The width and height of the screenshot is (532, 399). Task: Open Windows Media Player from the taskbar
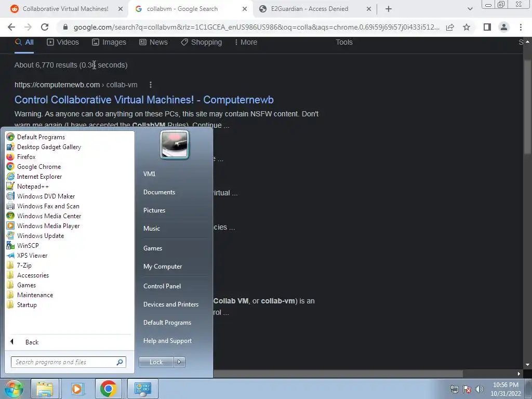(77, 389)
